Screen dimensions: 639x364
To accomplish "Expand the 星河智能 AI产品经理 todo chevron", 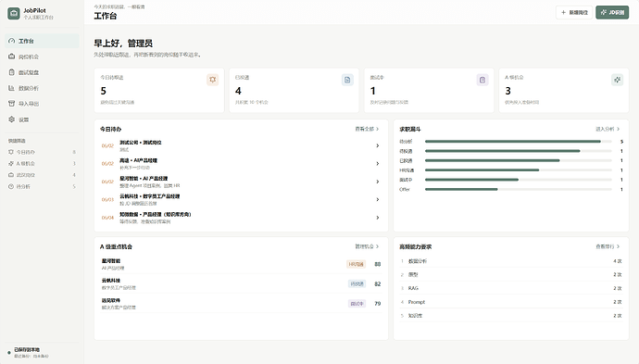I will tap(378, 182).
